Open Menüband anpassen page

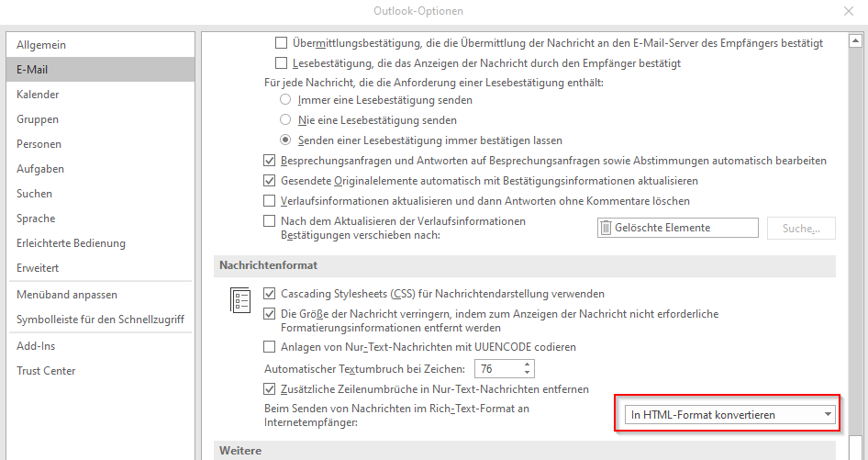pos(100,295)
